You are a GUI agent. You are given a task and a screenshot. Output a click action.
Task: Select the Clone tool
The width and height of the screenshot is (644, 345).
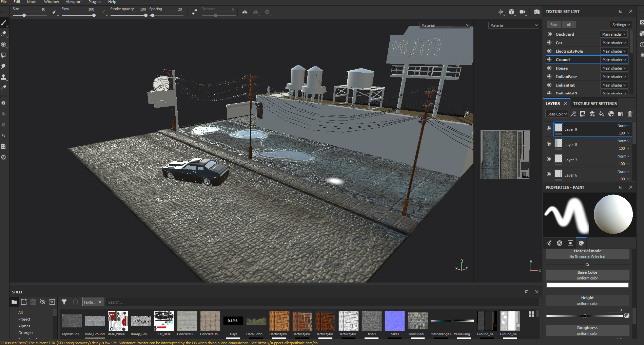(3, 77)
